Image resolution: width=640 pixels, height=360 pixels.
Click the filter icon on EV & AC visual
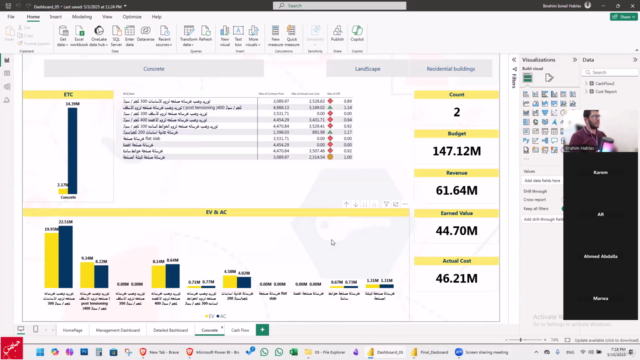click(386, 204)
